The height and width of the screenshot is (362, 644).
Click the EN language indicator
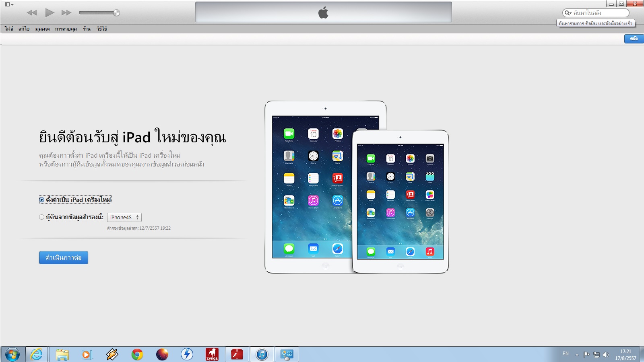[566, 354]
